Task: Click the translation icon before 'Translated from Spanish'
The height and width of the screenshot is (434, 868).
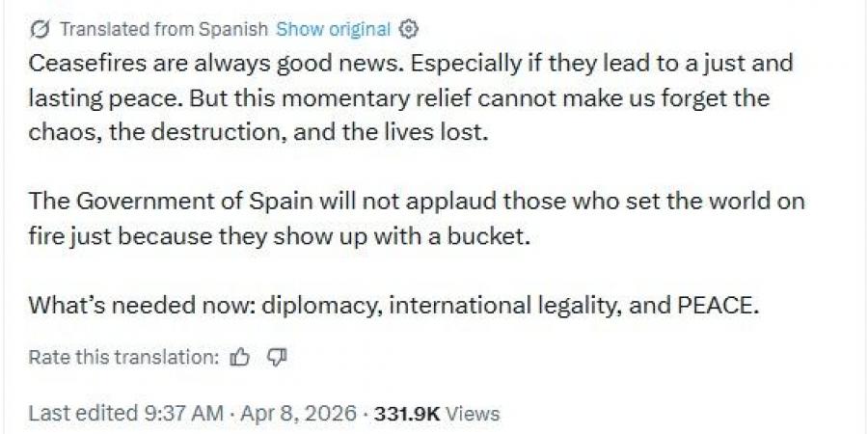Action: tap(39, 30)
